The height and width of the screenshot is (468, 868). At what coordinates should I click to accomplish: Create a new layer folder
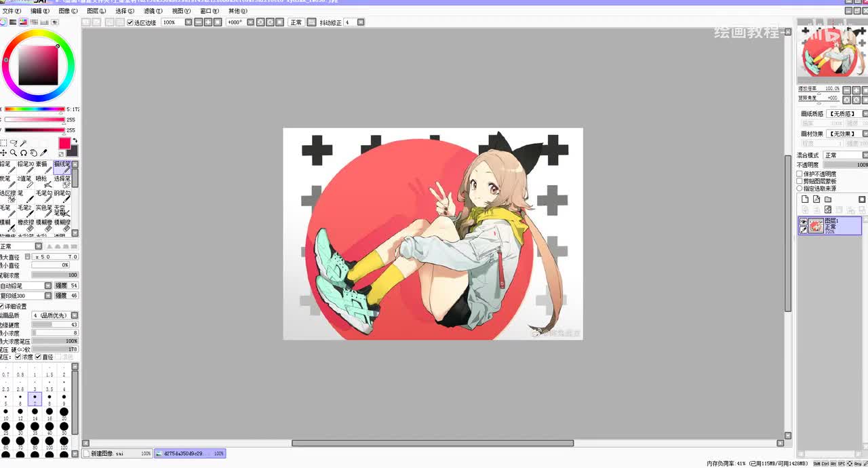(x=828, y=199)
